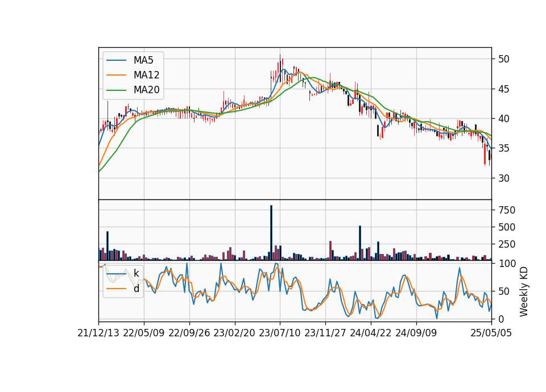Click the 23/07/10 date tick label

[x=280, y=333]
